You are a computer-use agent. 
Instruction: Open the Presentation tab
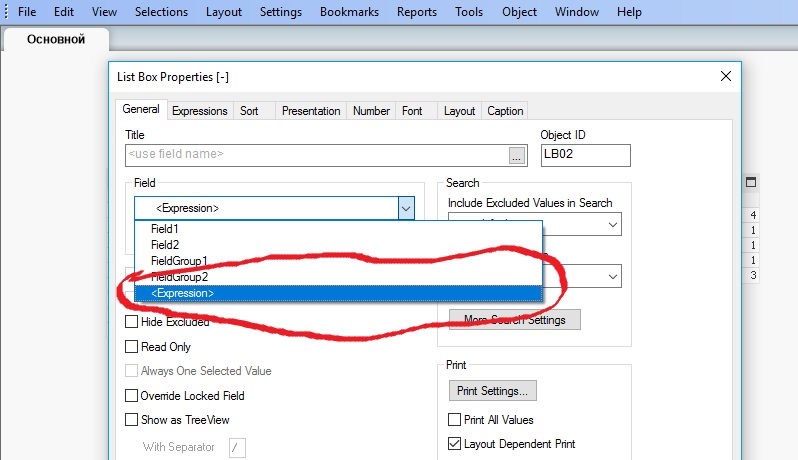tap(311, 111)
